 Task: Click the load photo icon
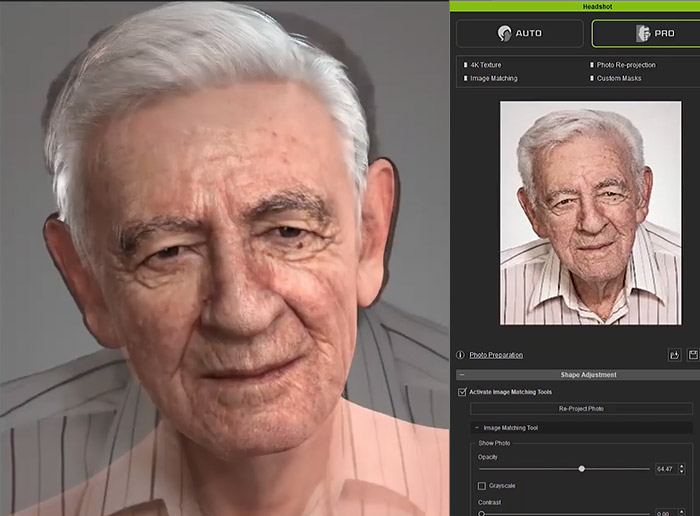tap(674, 355)
